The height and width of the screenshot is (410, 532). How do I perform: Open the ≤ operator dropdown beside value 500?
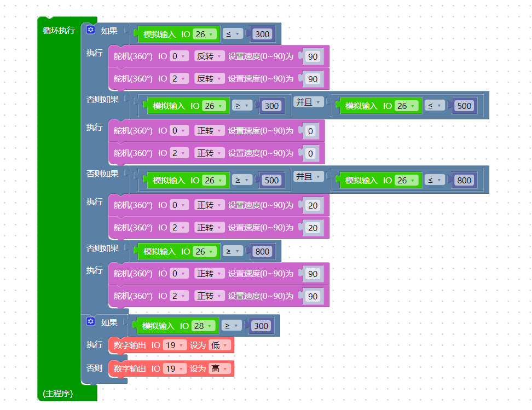[x=434, y=106]
